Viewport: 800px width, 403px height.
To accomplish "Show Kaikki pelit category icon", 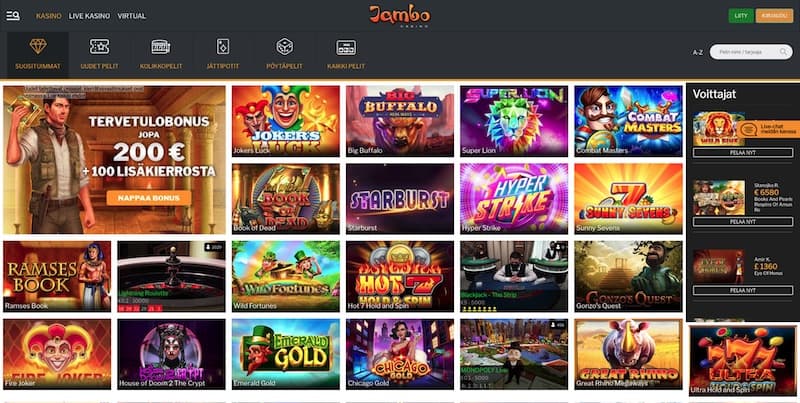I will point(346,47).
